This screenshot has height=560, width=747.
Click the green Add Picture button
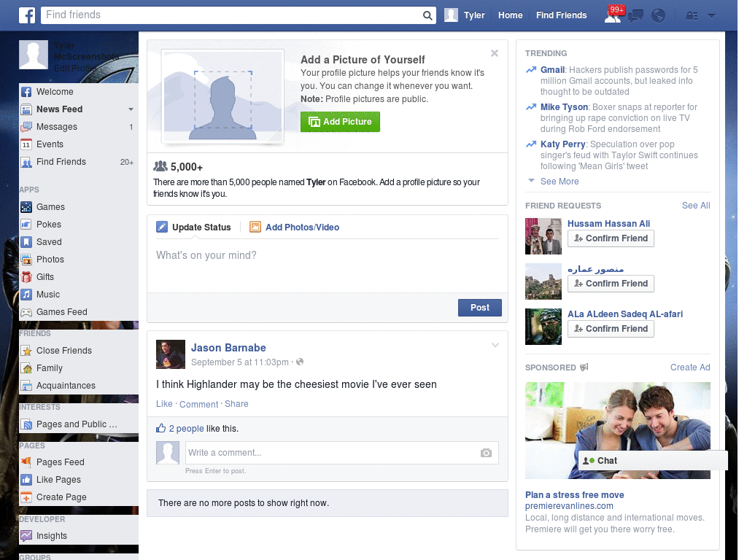click(x=340, y=122)
